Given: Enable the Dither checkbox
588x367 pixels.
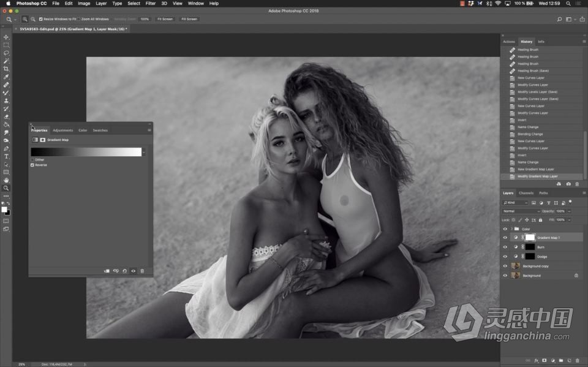Looking at the screenshot, I should tap(33, 160).
